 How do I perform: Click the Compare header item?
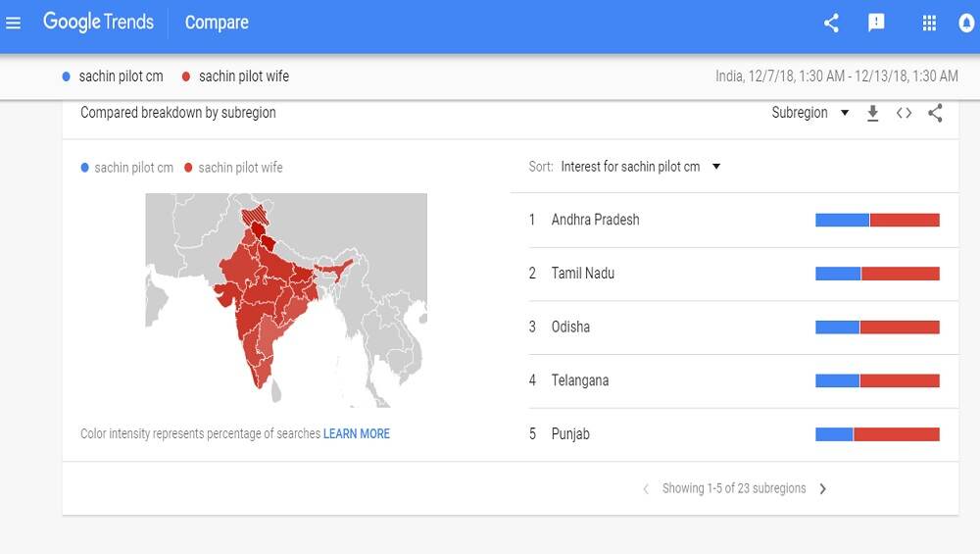pos(217,23)
